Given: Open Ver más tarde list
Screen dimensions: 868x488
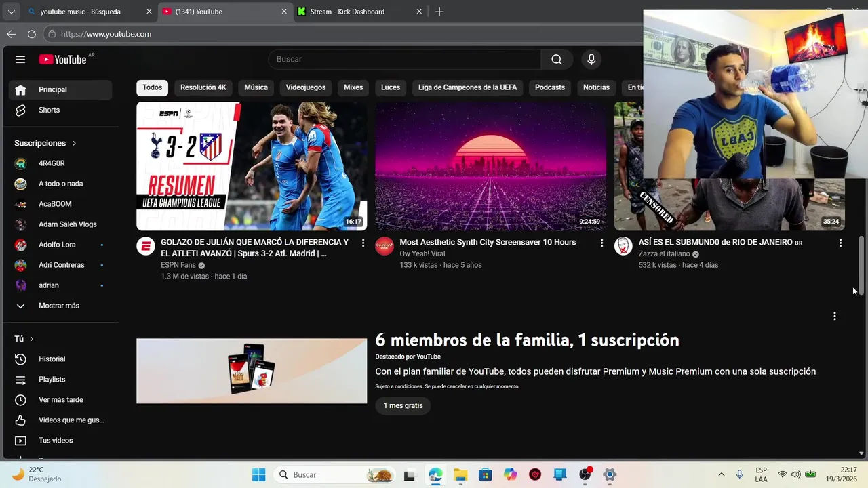Looking at the screenshot, I should click(x=60, y=400).
